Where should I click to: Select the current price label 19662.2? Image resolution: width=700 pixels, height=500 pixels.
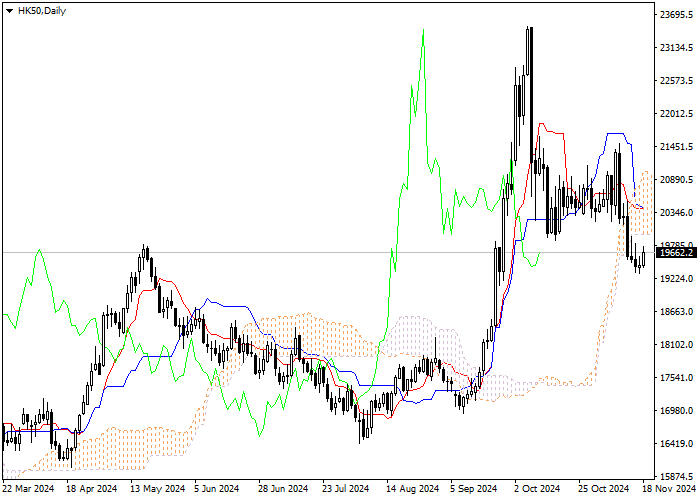(678, 253)
